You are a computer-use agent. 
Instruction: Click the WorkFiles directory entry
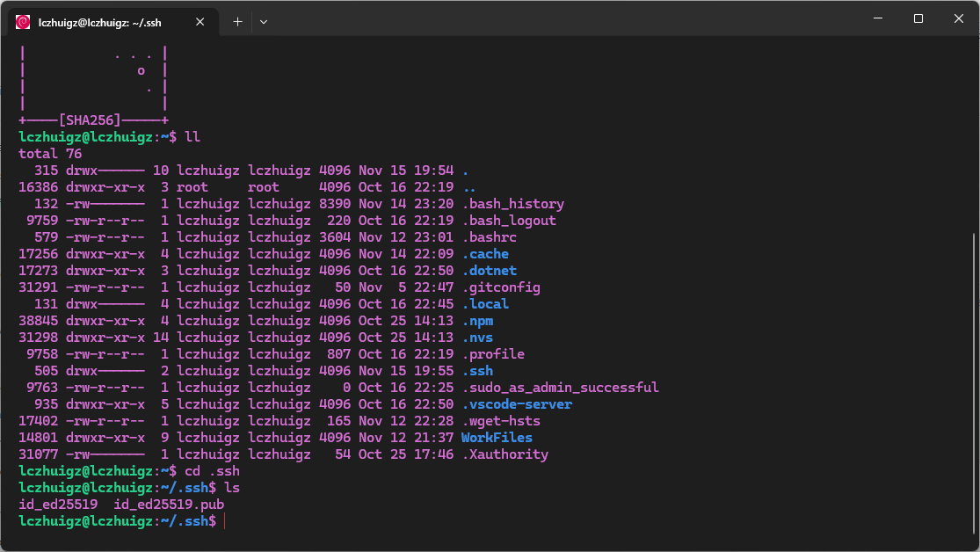coord(497,438)
